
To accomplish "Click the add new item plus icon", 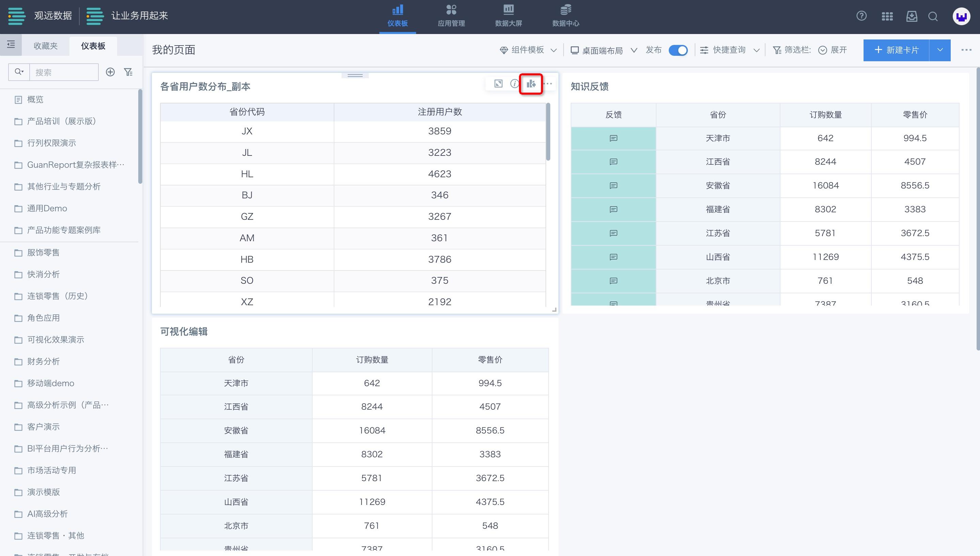I will tap(110, 72).
